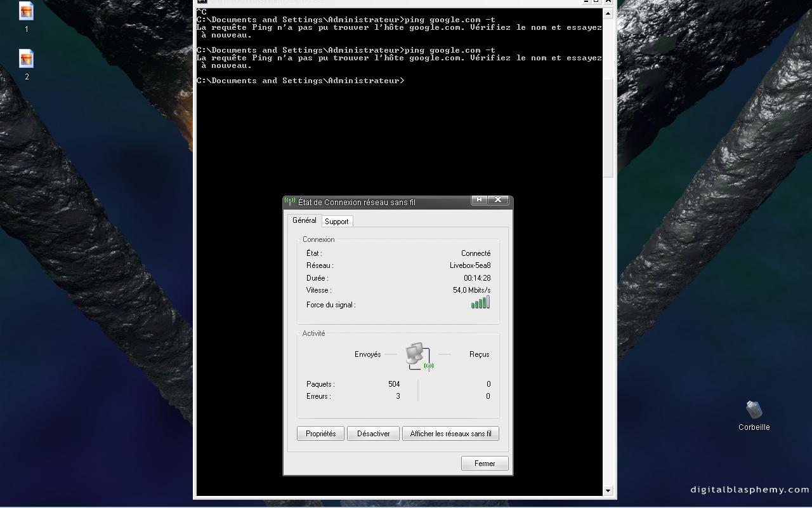The width and height of the screenshot is (812, 508).
Task: Click the Reçus label
Action: [x=480, y=354]
